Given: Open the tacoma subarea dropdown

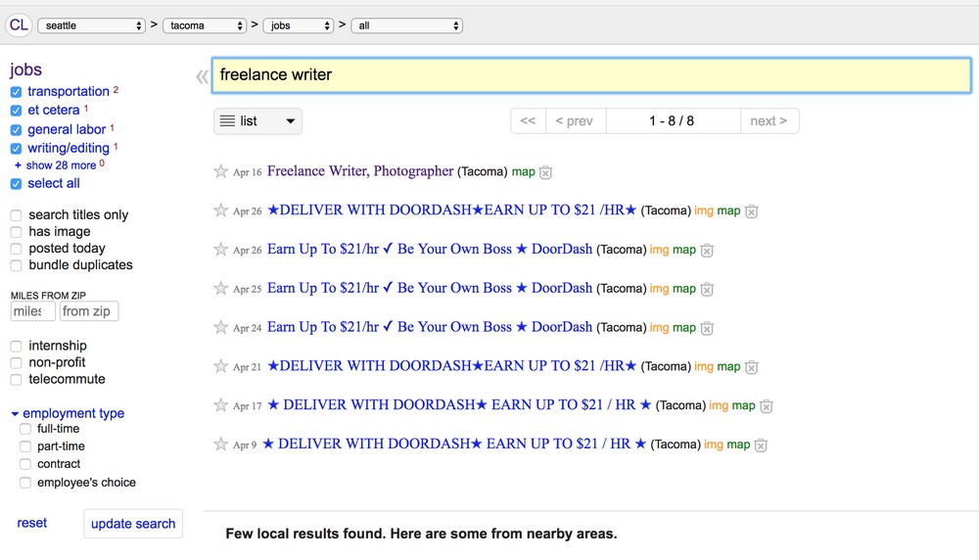Looking at the screenshot, I should pyautogui.click(x=205, y=25).
